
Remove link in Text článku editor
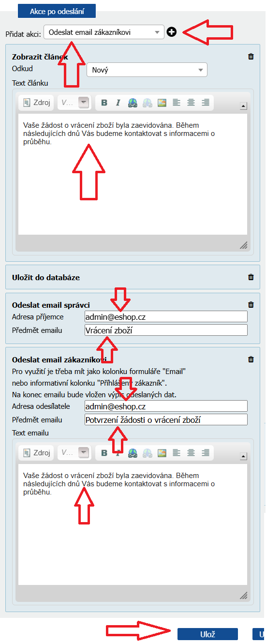[x=148, y=103]
